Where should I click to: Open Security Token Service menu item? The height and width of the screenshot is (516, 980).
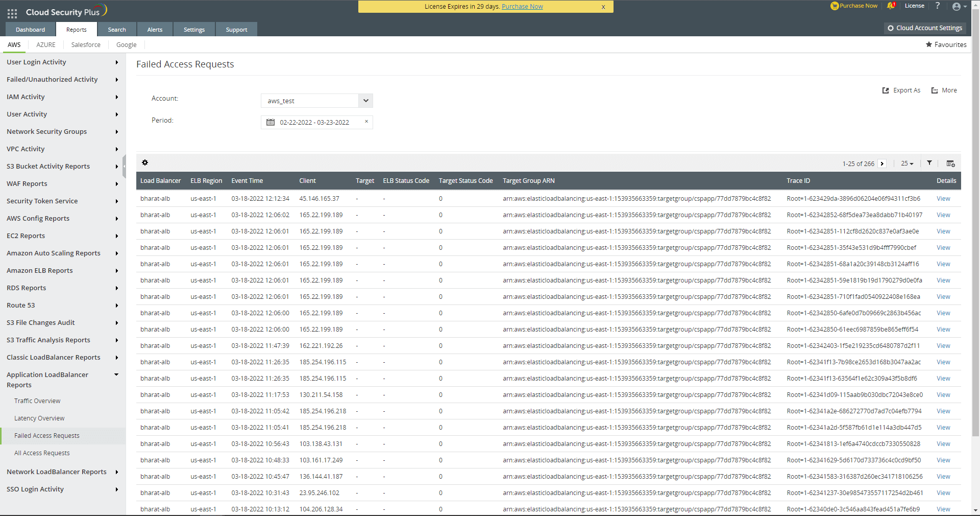tap(63, 201)
